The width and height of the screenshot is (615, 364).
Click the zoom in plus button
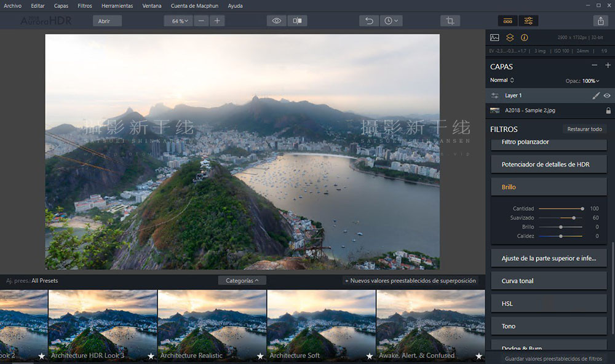pyautogui.click(x=217, y=21)
